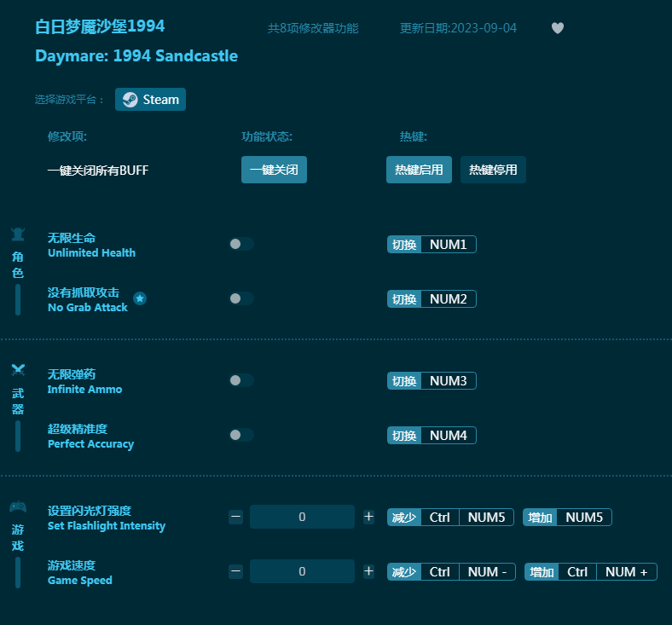Toggle the No Grab Attack switch
Image resolution: width=672 pixels, height=625 pixels.
point(241,298)
